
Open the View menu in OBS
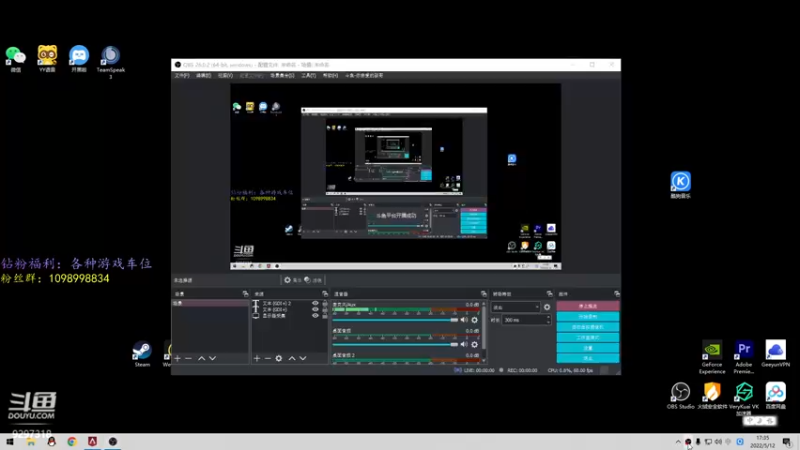pyautogui.click(x=225, y=76)
